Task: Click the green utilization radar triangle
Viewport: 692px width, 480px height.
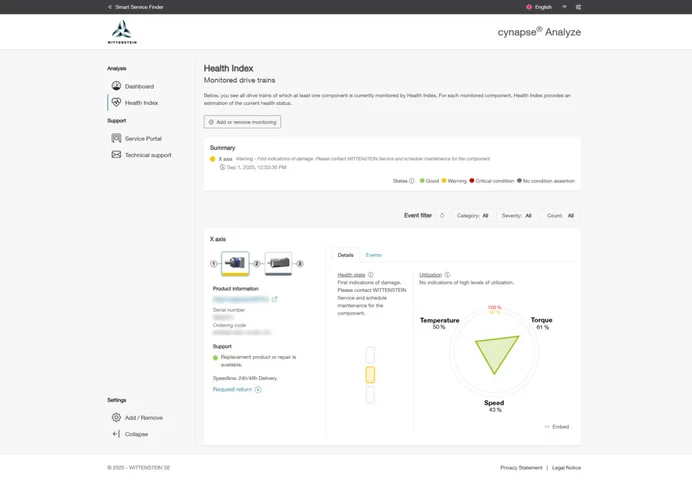Action: pyautogui.click(x=497, y=353)
